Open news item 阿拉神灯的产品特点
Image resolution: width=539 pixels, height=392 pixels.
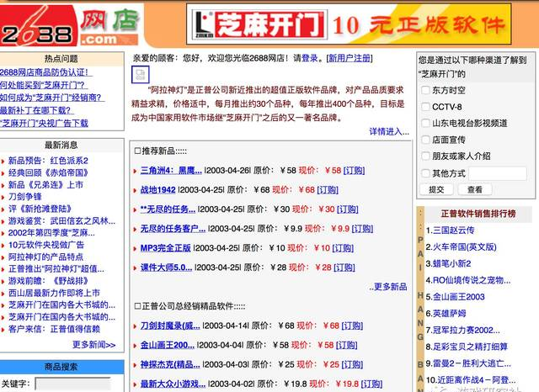[x=45, y=257]
